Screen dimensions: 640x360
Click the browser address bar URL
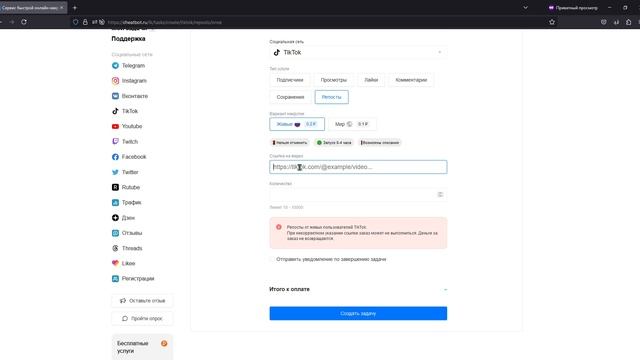pyautogui.click(x=164, y=22)
